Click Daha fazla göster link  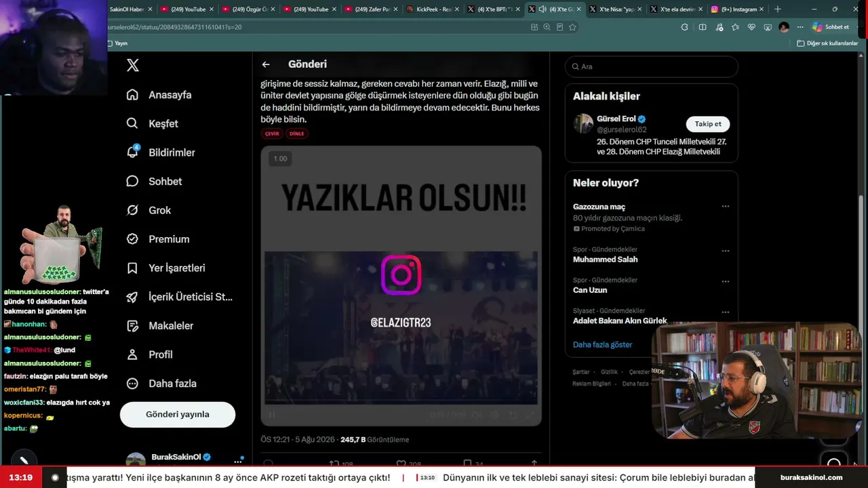pos(602,344)
